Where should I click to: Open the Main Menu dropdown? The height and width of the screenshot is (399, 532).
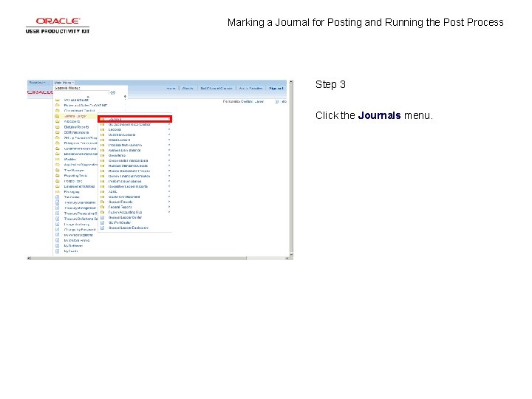click(64, 83)
